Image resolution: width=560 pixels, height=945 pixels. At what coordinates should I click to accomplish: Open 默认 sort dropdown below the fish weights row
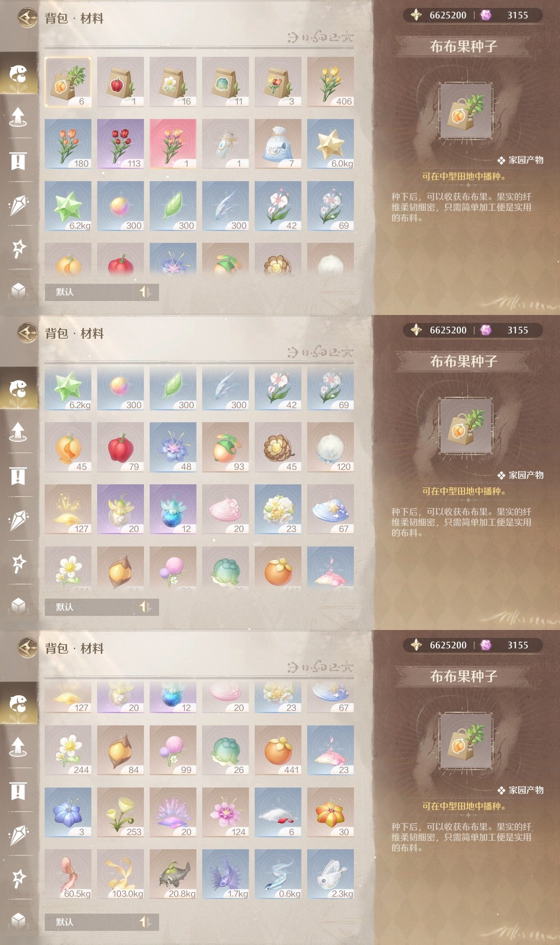pyautogui.click(x=88, y=922)
